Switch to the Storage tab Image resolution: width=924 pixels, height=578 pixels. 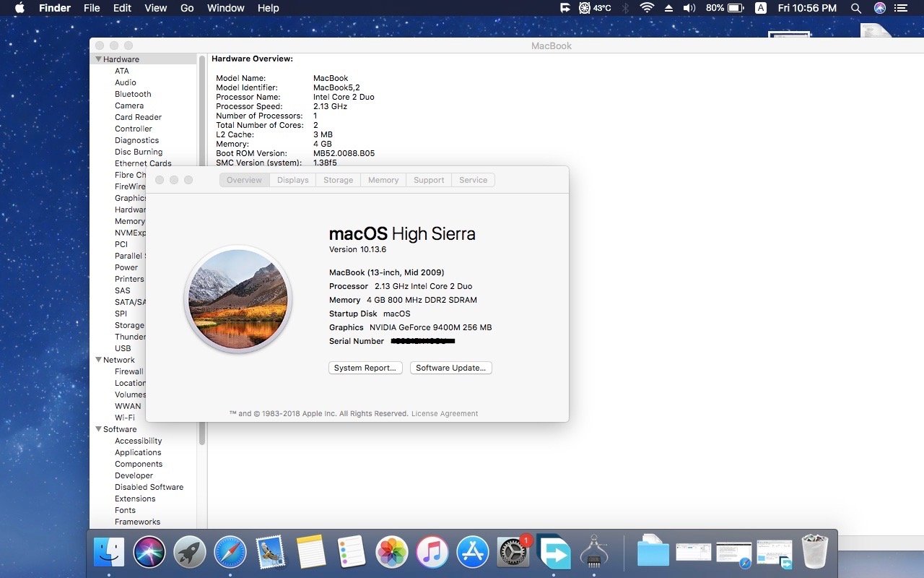pos(338,180)
